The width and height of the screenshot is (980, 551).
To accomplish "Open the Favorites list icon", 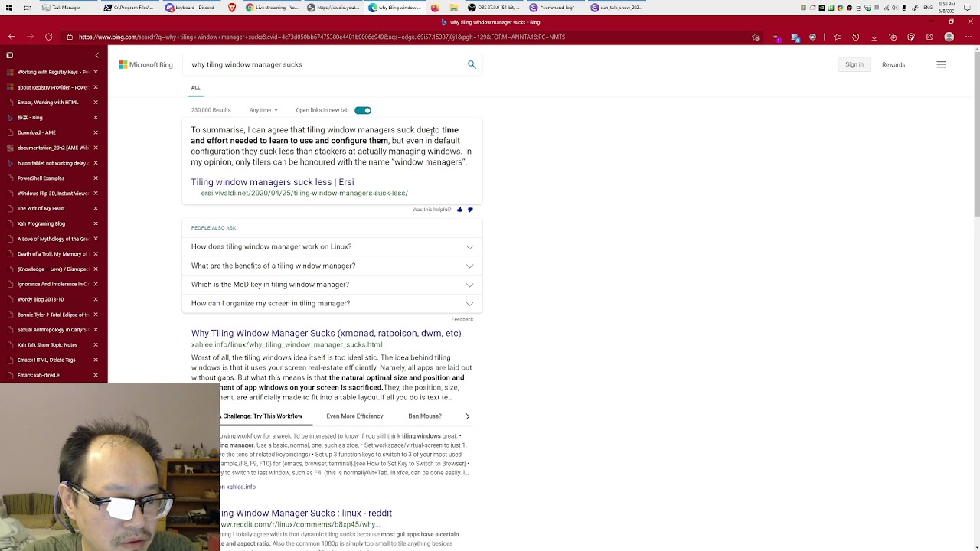I will tap(837, 37).
